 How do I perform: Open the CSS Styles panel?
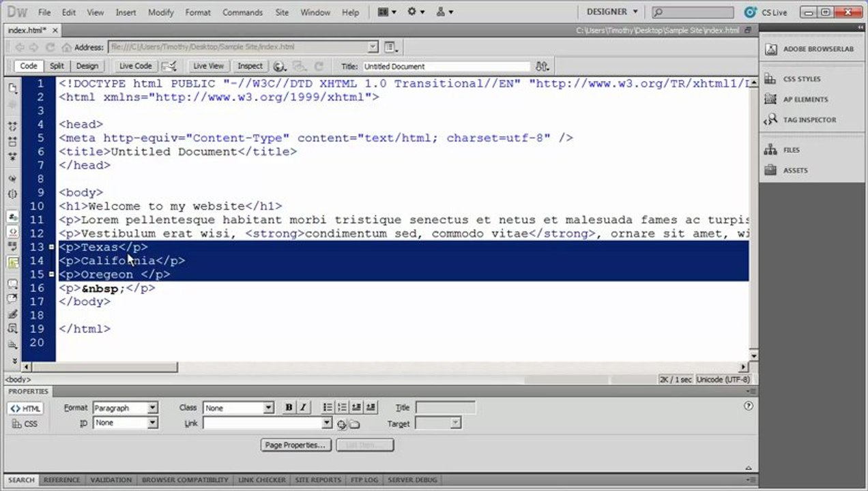794,79
